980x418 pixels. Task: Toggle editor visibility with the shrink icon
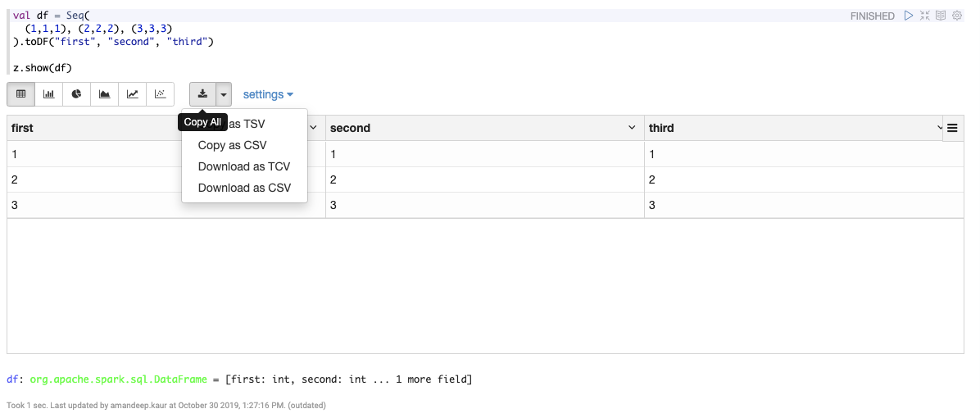point(925,16)
